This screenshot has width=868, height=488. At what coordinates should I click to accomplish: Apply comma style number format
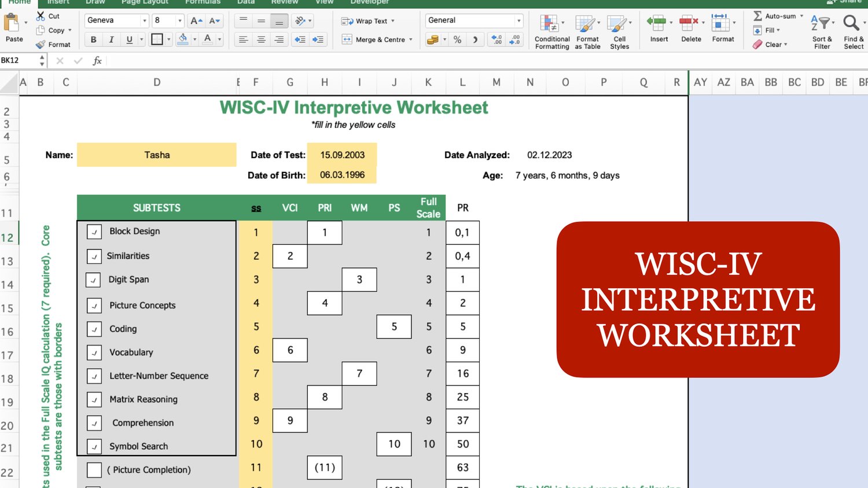[475, 39]
